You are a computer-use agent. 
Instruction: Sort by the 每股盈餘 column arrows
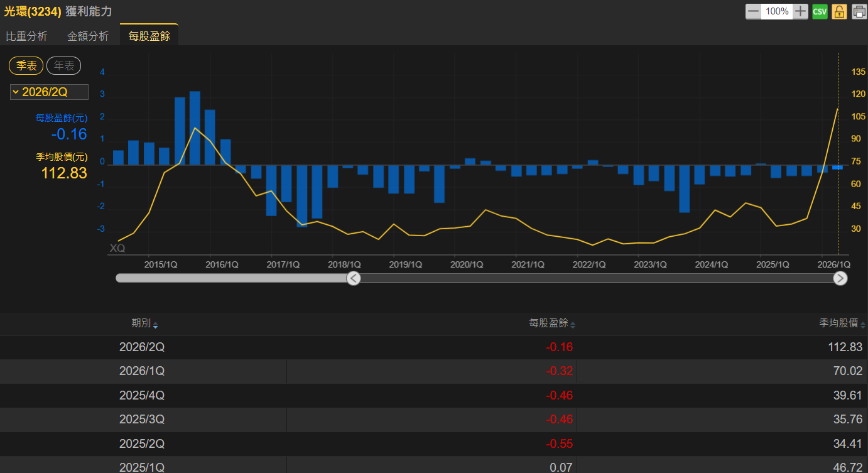573,324
